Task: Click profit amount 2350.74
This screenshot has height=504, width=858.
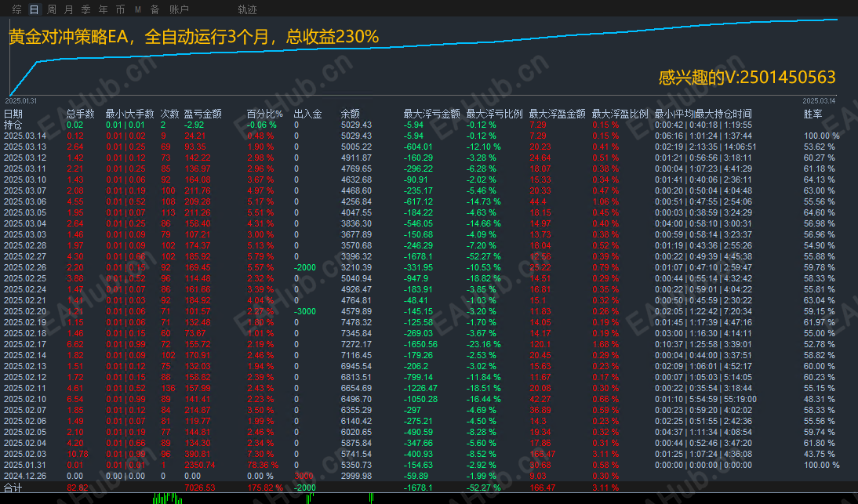Action: coord(200,465)
